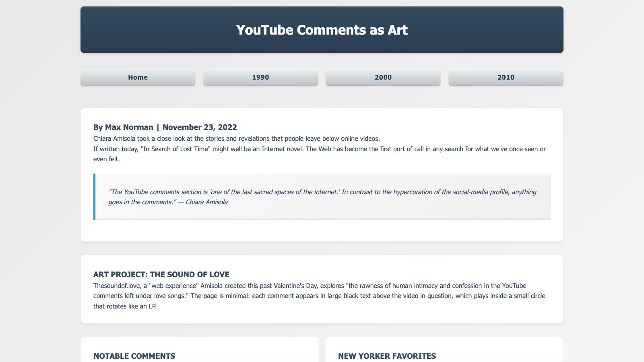The width and height of the screenshot is (644, 362).
Task: Click the New Yorker Favorites heading
Action: [x=387, y=356]
